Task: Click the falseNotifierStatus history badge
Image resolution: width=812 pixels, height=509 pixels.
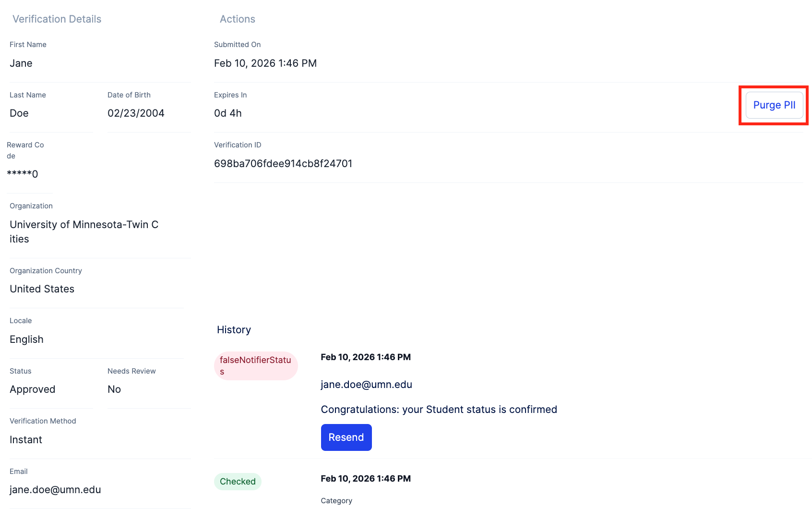Action: 256,365
